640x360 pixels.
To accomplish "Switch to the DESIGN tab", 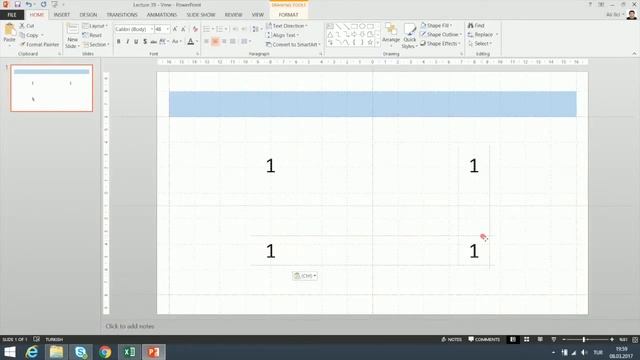I will [88, 15].
